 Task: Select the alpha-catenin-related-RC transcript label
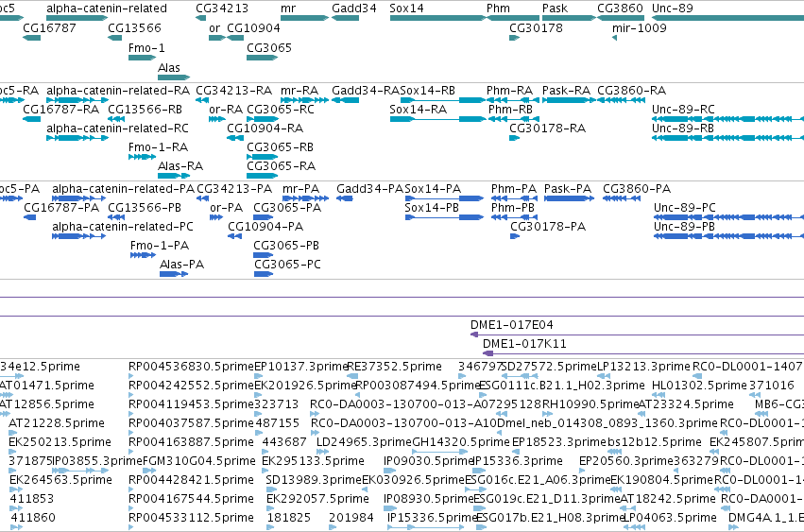[117, 128]
